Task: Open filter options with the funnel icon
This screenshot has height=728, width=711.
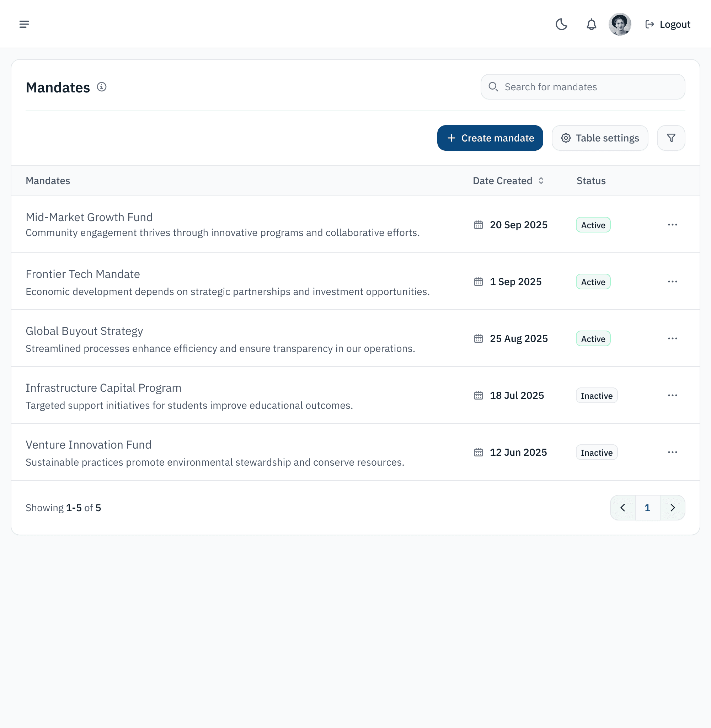Action: (x=671, y=138)
